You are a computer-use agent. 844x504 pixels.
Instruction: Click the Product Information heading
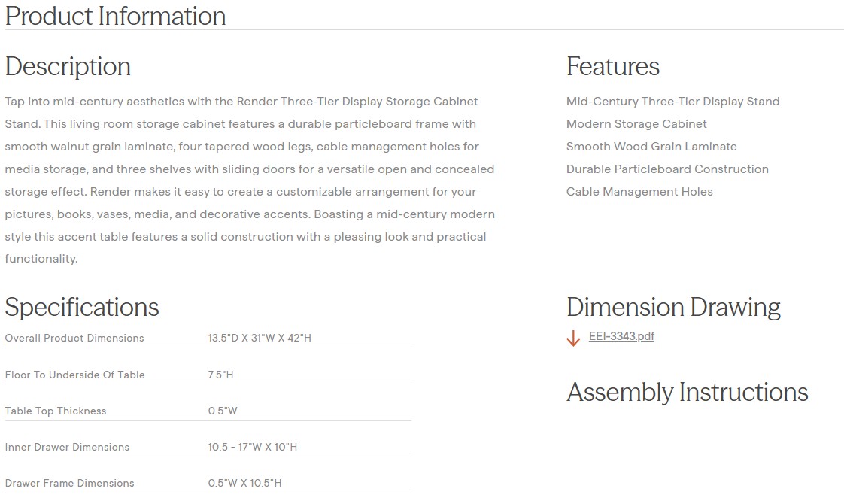point(115,16)
